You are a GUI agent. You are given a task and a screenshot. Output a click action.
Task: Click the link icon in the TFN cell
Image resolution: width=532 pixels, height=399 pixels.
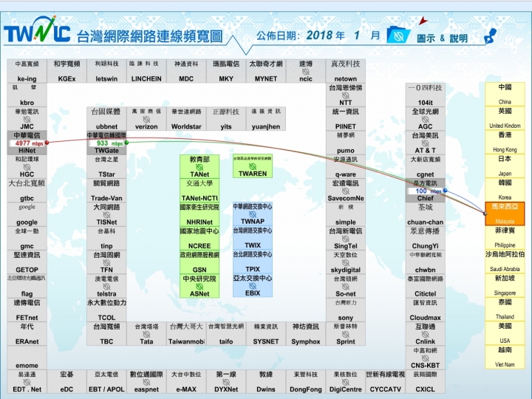tap(106, 262)
